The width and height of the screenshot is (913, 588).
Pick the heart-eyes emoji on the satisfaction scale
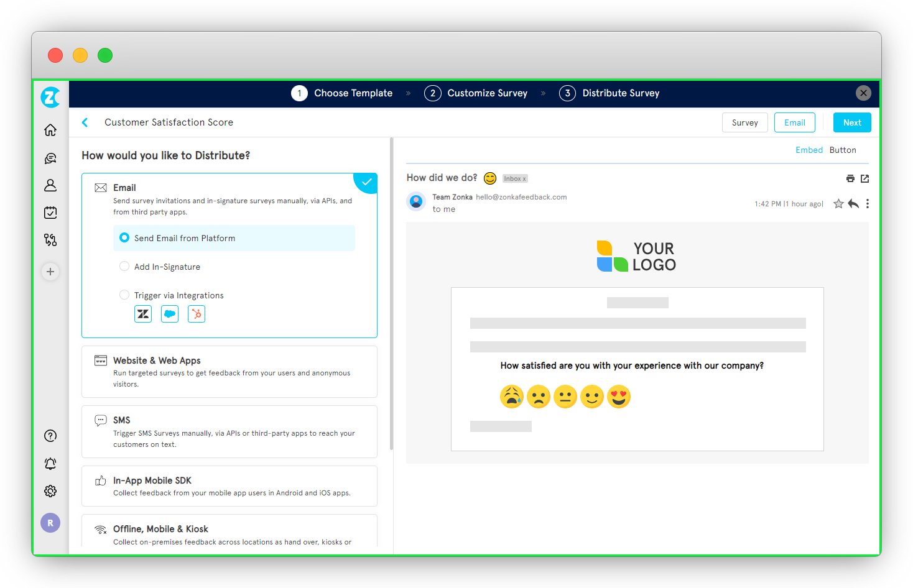coord(619,396)
